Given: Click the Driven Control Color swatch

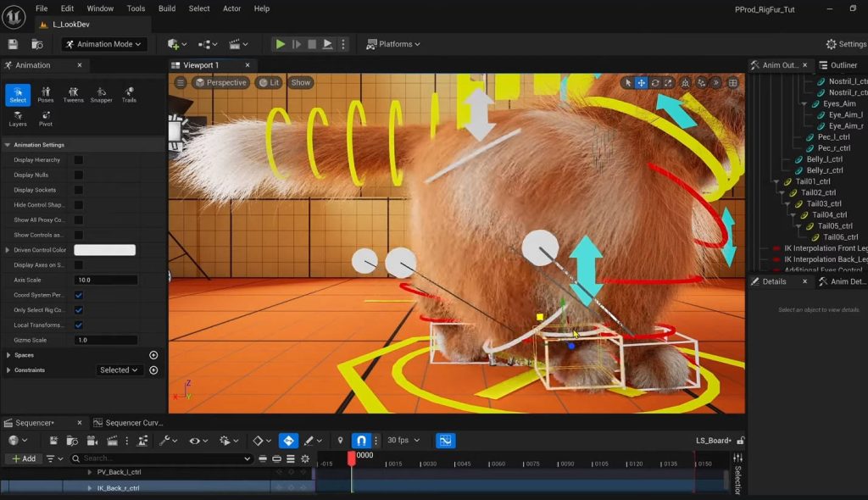Looking at the screenshot, I should 104,250.
